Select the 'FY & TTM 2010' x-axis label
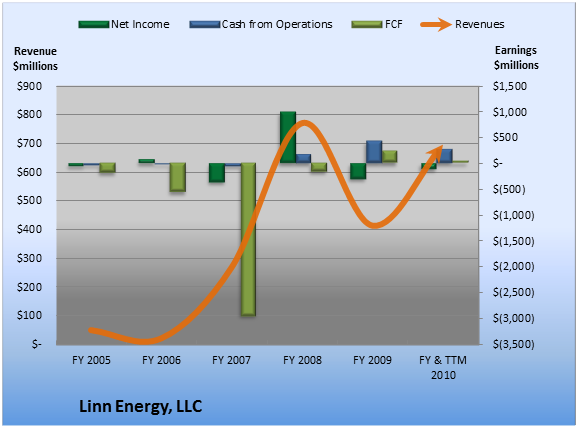Screen dimensions: 577x427 click(x=443, y=367)
